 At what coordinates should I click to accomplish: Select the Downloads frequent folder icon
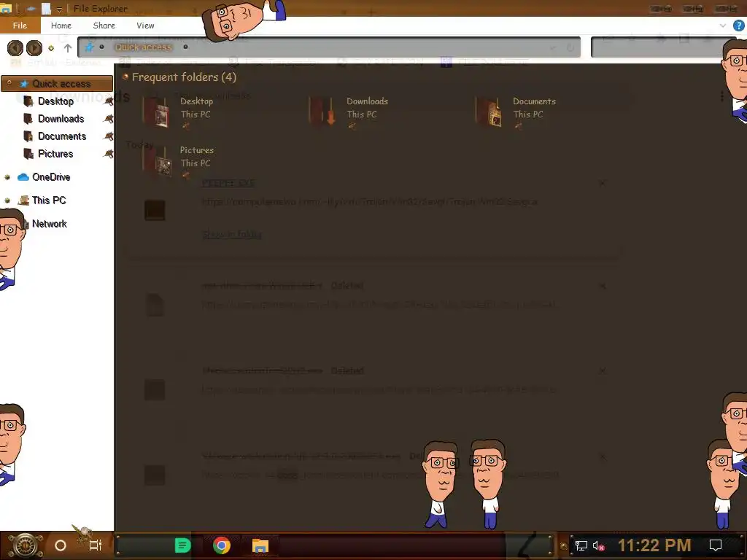point(322,111)
